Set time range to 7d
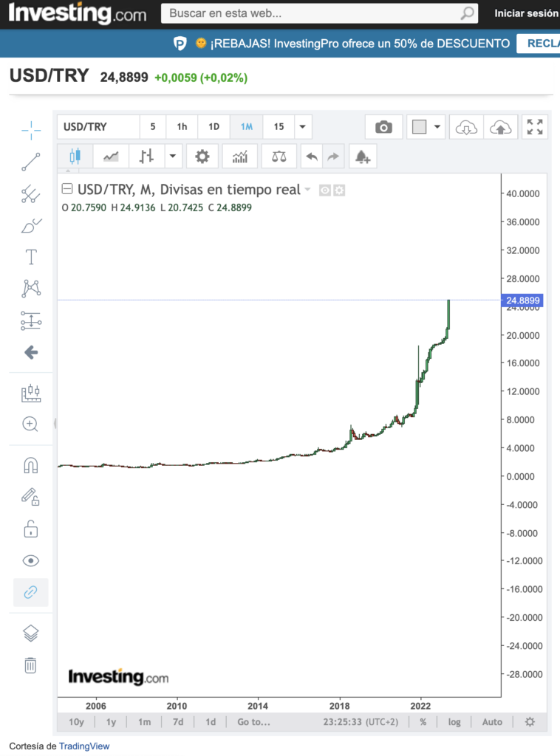The width and height of the screenshot is (560, 756). click(x=178, y=722)
